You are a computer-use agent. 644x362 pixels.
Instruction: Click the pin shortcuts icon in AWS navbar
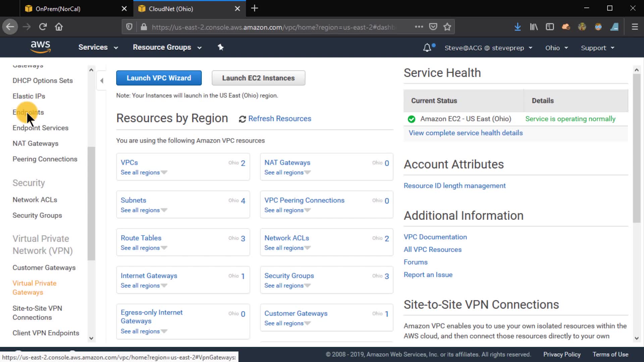tap(220, 47)
